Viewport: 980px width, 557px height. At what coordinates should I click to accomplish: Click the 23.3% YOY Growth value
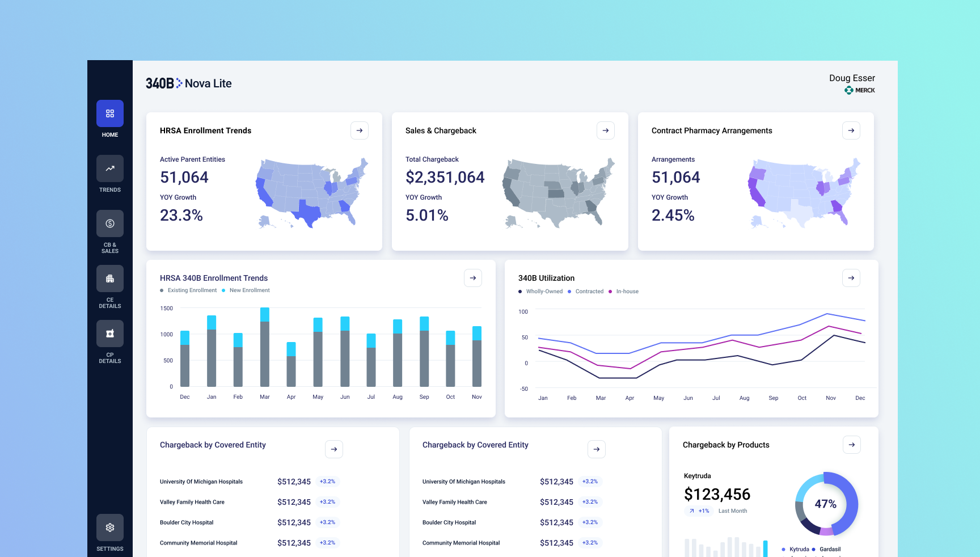181,216
